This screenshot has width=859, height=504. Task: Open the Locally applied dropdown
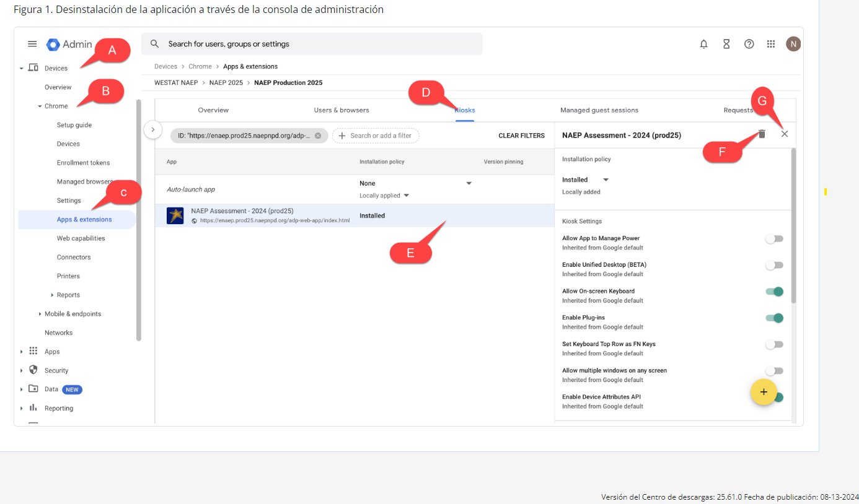[384, 196]
